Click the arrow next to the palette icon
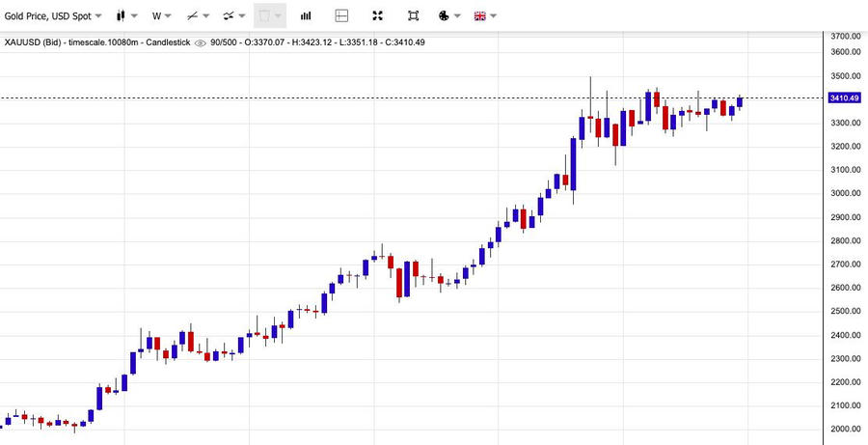 [x=457, y=16]
